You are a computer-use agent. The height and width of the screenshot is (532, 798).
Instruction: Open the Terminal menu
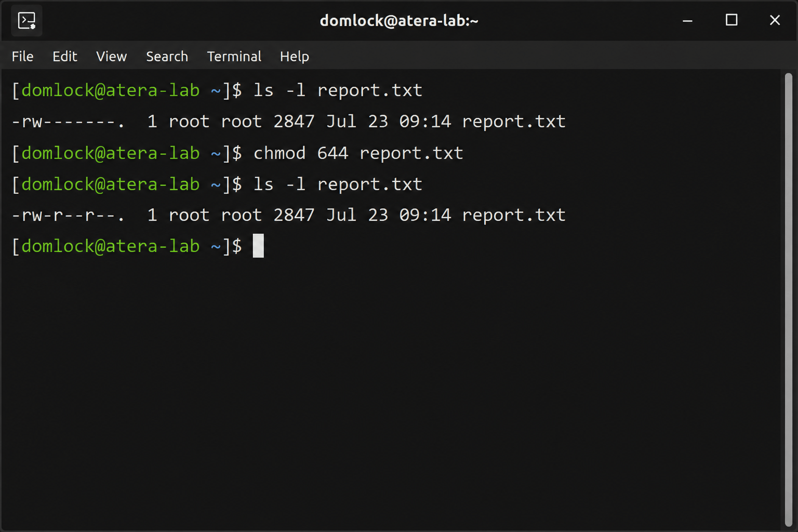(234, 56)
